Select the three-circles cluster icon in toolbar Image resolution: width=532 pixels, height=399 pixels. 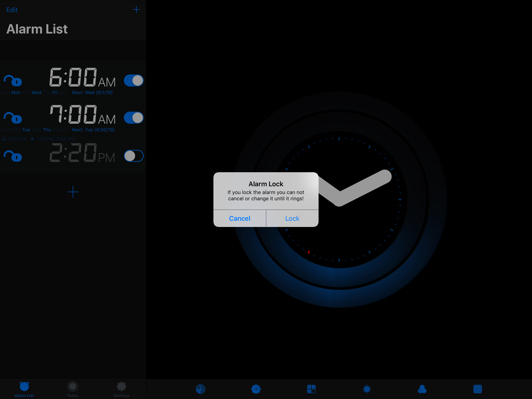pyautogui.click(x=422, y=389)
